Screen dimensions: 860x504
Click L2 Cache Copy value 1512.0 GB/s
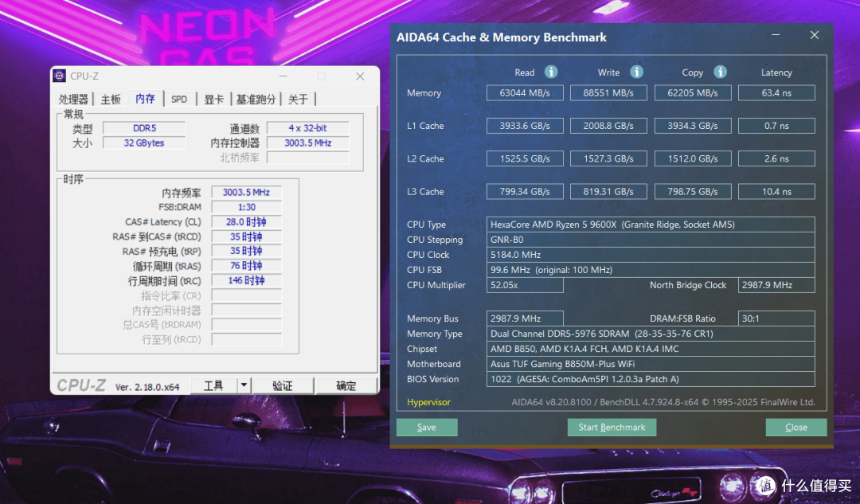coord(693,158)
